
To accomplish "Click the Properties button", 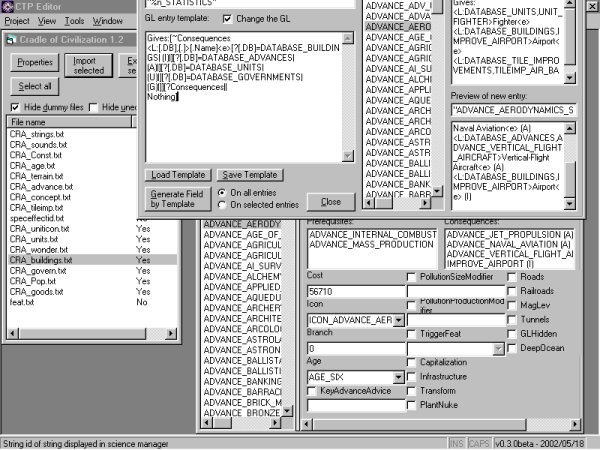I will click(35, 63).
